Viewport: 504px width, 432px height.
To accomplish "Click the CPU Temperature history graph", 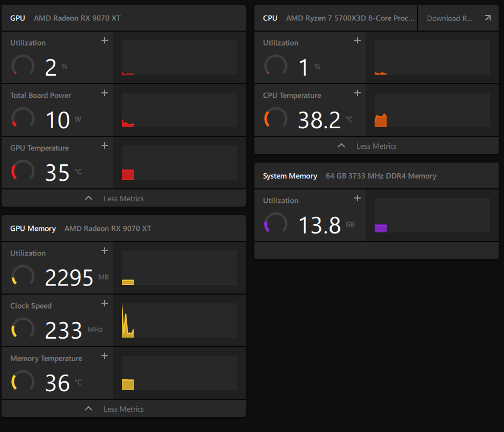I will point(432,110).
